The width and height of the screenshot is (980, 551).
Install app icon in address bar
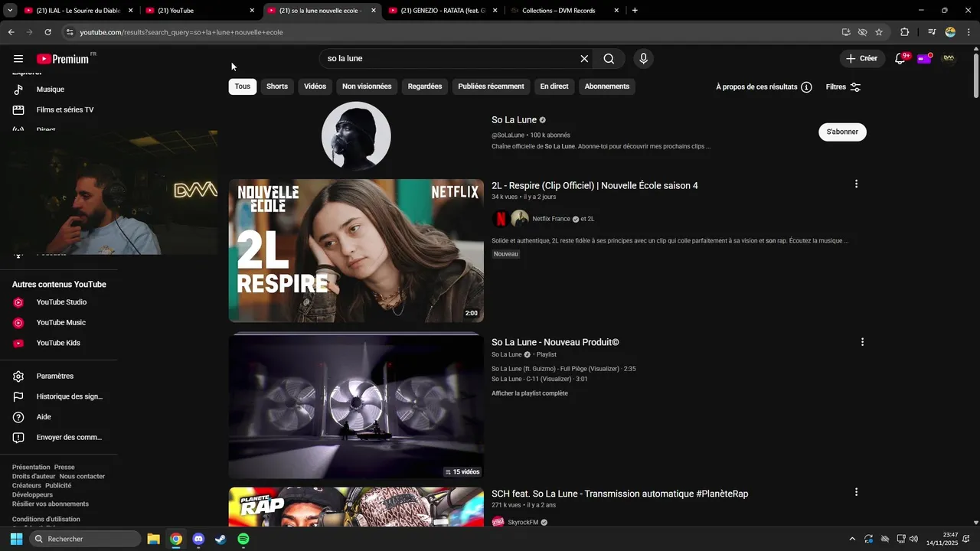pos(846,32)
